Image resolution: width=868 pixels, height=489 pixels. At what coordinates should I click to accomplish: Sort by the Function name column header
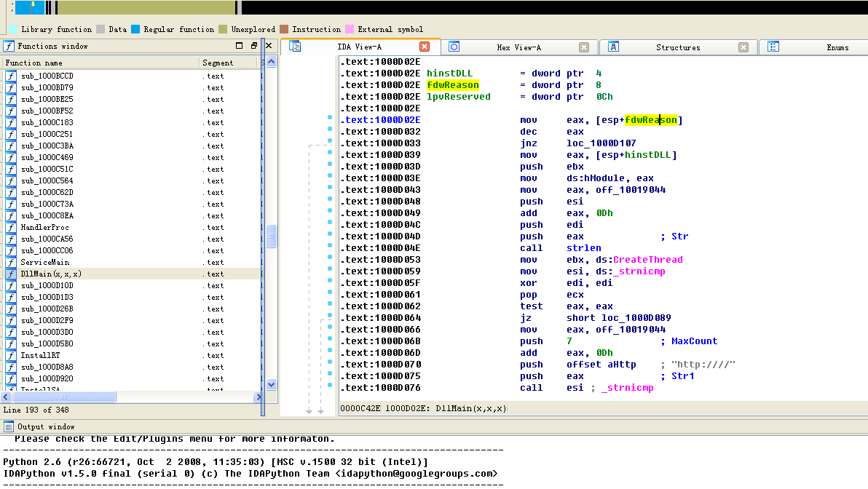point(100,63)
